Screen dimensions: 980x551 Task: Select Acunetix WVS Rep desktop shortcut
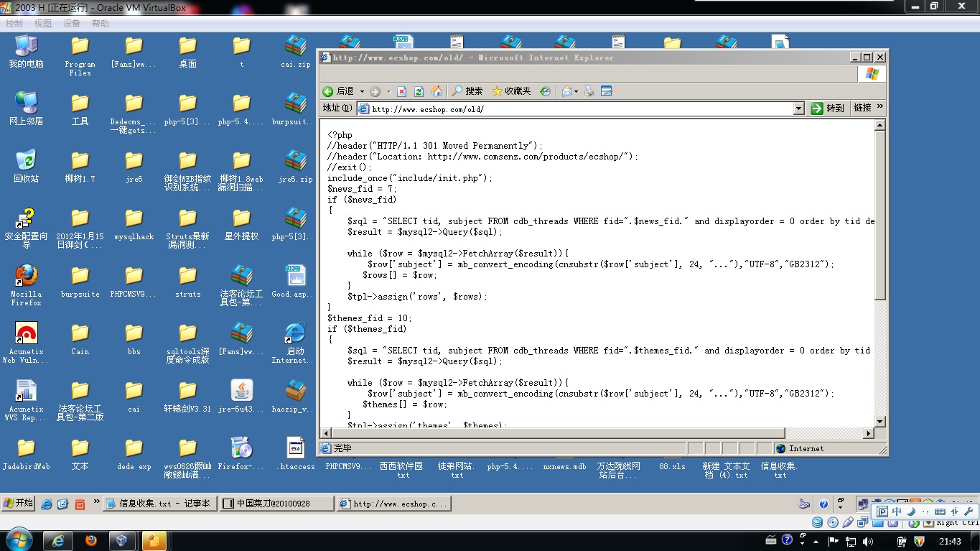pyautogui.click(x=27, y=401)
